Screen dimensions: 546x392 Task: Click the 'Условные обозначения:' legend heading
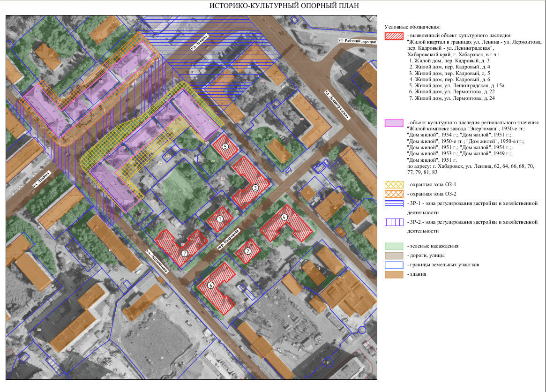pos(412,27)
